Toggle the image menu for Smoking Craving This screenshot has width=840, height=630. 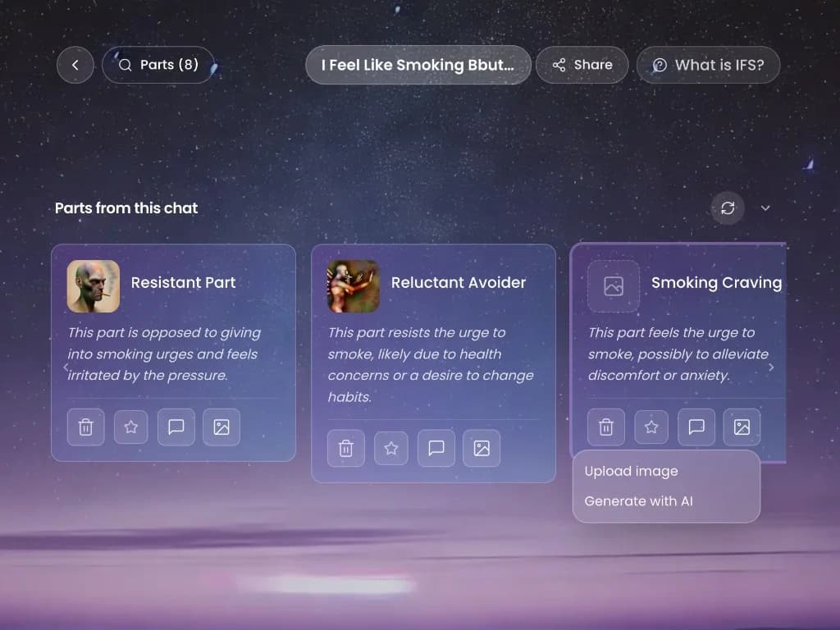[x=741, y=427]
